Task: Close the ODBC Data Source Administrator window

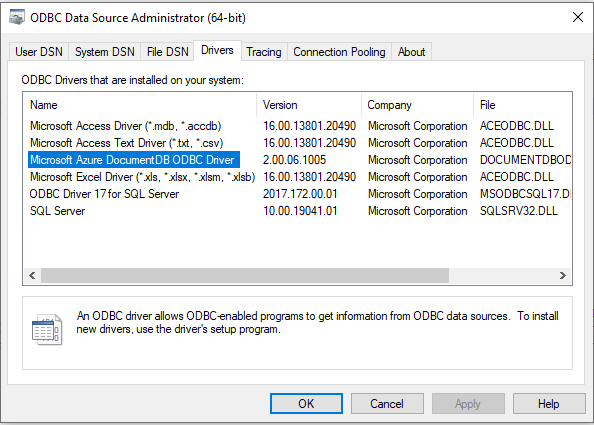Action: click(x=578, y=17)
